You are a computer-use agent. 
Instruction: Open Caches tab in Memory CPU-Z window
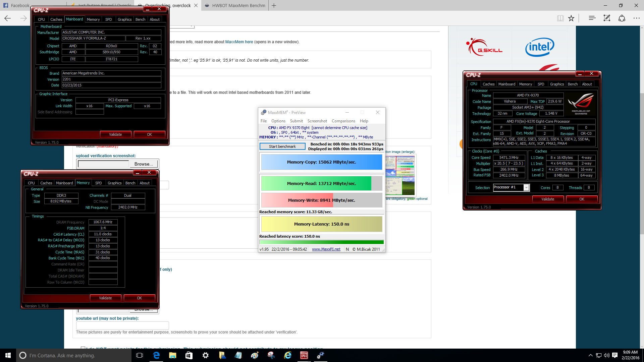pos(46,183)
